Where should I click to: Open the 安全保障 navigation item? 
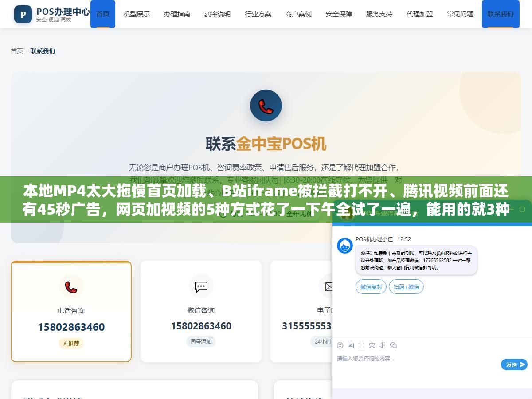point(339,14)
